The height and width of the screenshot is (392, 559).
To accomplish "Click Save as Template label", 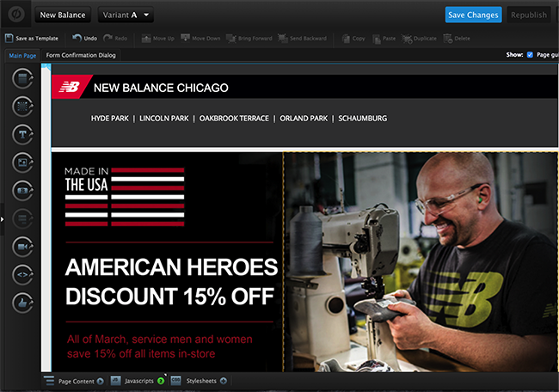I will (37, 39).
